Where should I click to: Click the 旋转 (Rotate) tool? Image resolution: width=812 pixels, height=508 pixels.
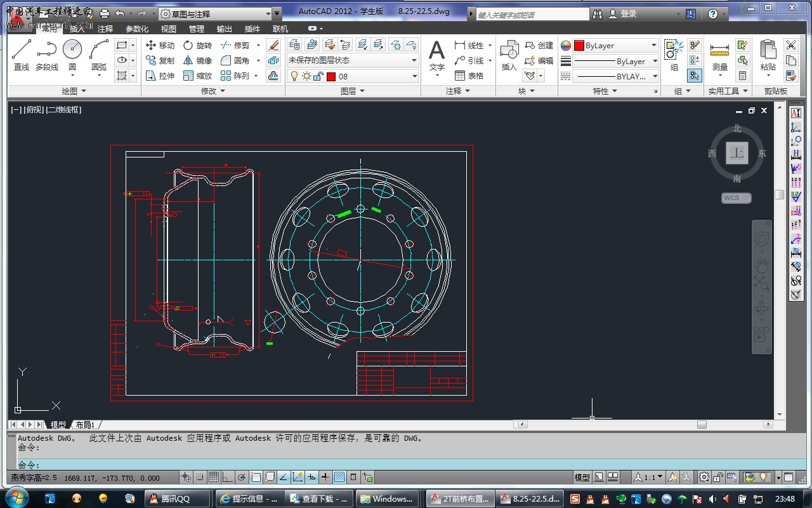197,45
